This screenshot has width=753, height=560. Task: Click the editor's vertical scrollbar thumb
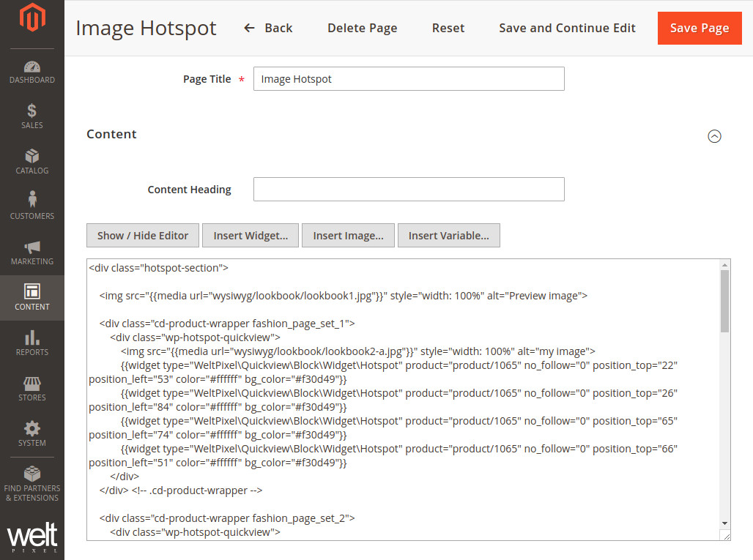click(x=724, y=301)
